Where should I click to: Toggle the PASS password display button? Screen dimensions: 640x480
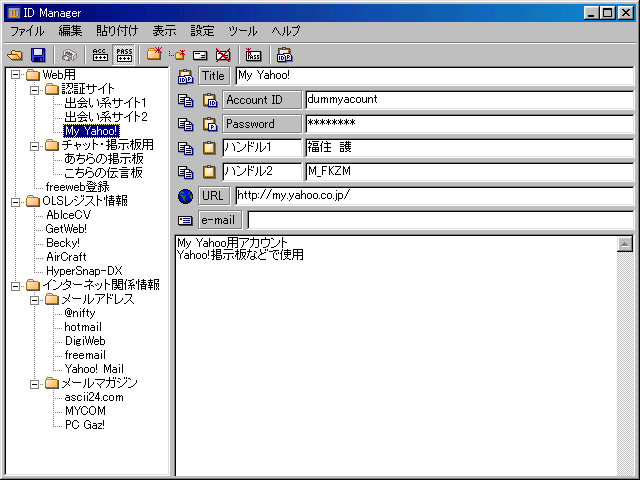(x=124, y=55)
